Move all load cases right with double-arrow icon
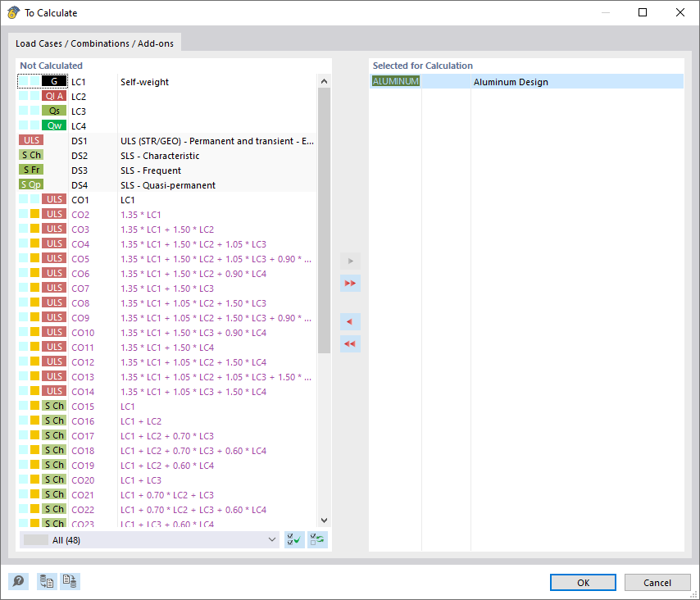 350,283
